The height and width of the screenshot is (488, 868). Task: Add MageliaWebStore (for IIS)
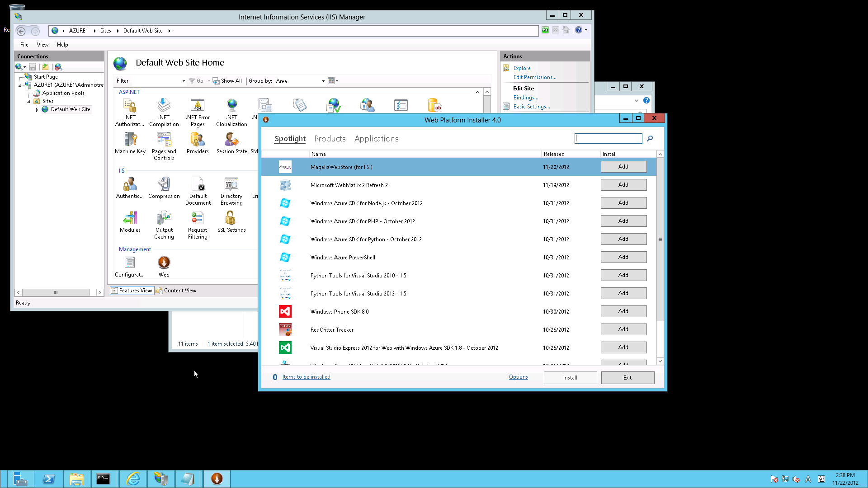tap(623, 167)
